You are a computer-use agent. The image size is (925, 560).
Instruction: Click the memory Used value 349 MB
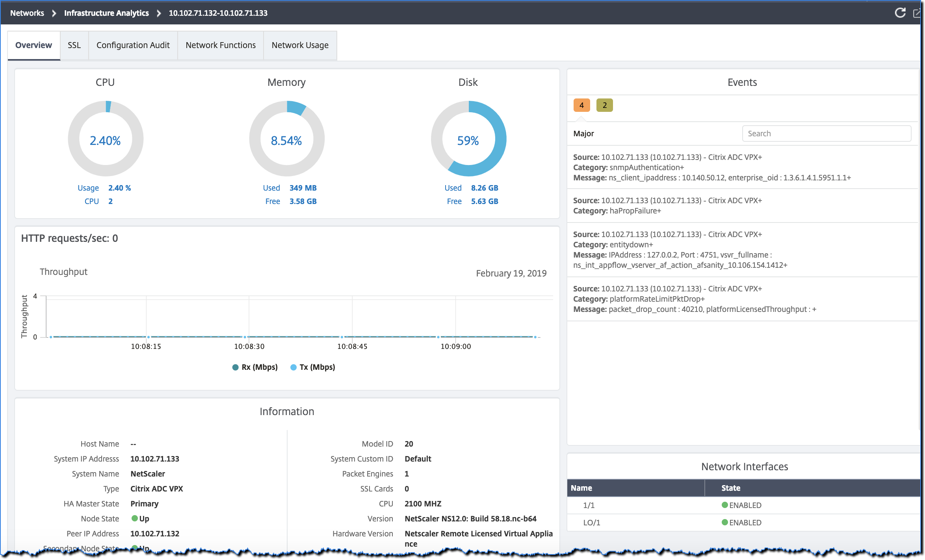303,188
